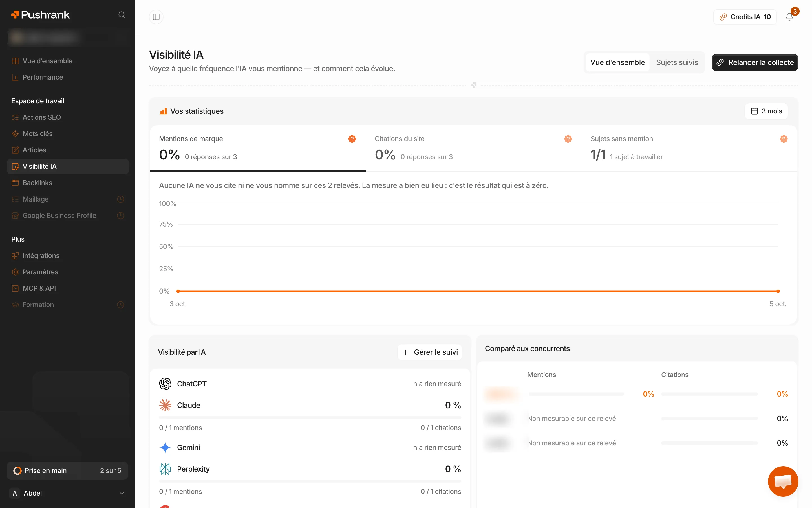Open the Articles section

(68, 150)
